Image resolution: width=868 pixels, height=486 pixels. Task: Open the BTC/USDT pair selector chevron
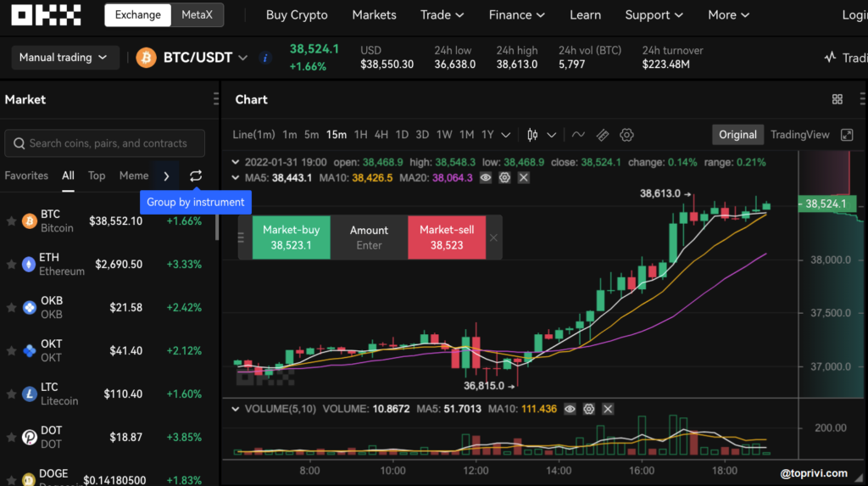[x=243, y=58]
